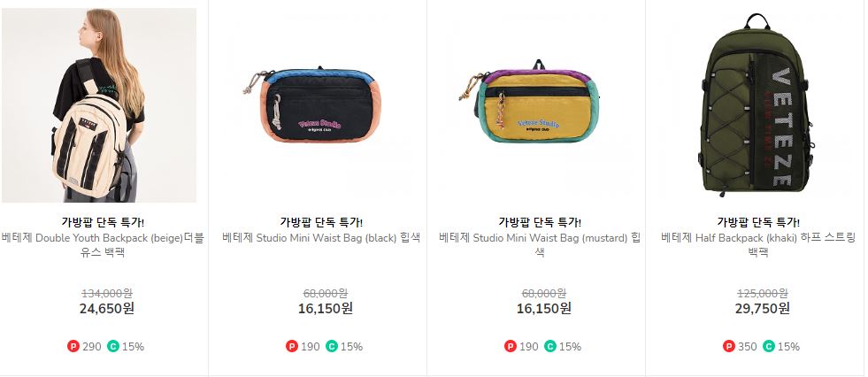The width and height of the screenshot is (868, 377).
Task: Open the khaki Half Backpack product image
Action: [755, 105]
